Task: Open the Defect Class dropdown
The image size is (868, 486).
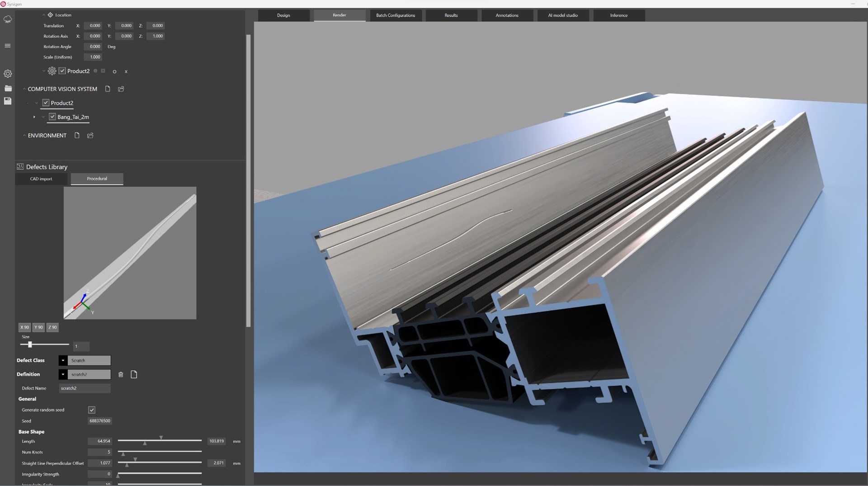Action: (63, 360)
